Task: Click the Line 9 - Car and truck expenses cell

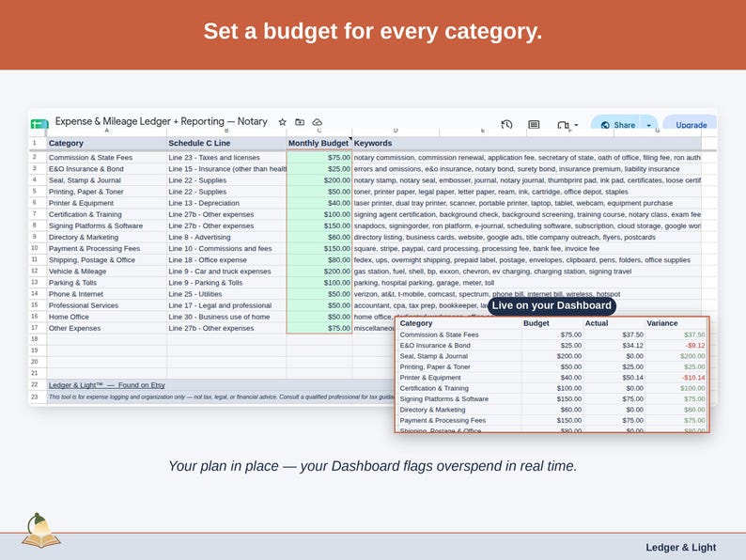Action: (x=226, y=272)
